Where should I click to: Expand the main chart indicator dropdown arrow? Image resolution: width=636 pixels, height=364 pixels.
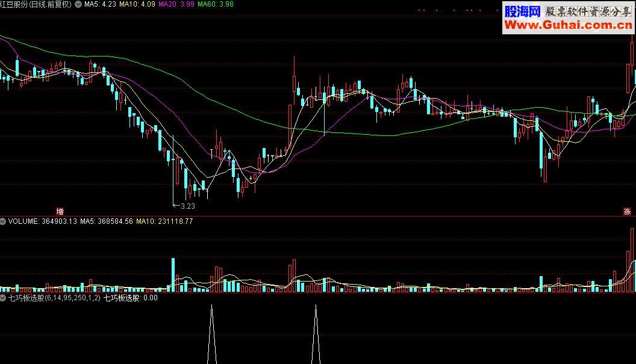(78, 4)
